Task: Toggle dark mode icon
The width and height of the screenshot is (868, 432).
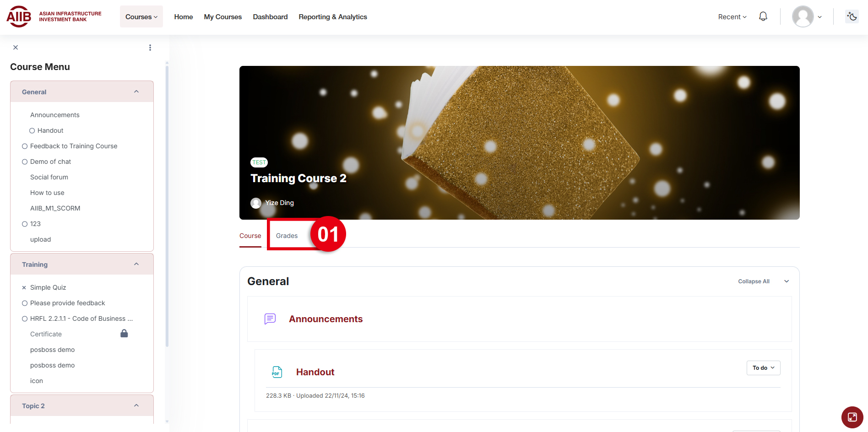Action: pos(852,16)
